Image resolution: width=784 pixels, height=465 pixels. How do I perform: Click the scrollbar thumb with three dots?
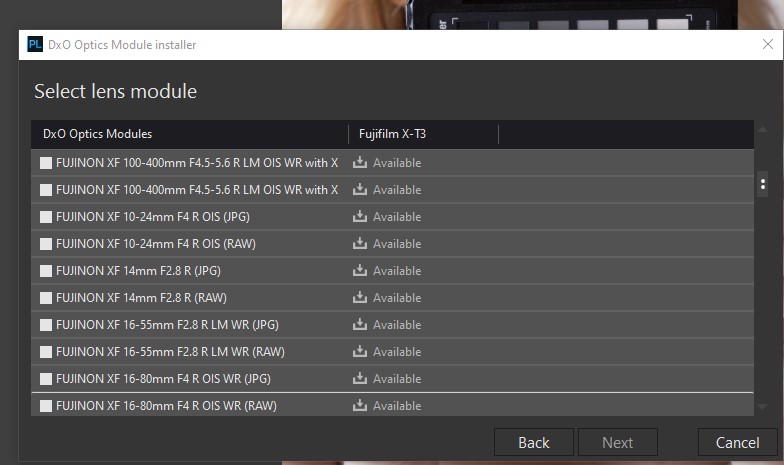point(762,184)
